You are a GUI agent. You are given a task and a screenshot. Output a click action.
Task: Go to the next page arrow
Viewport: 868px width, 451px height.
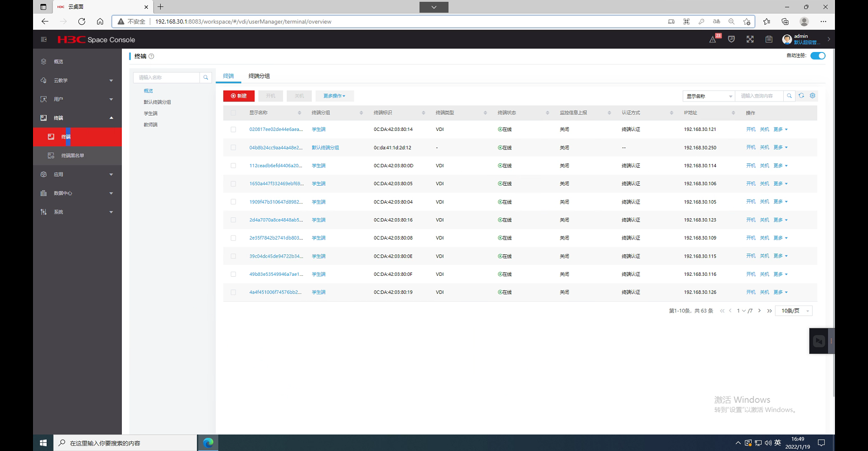pyautogui.click(x=759, y=311)
